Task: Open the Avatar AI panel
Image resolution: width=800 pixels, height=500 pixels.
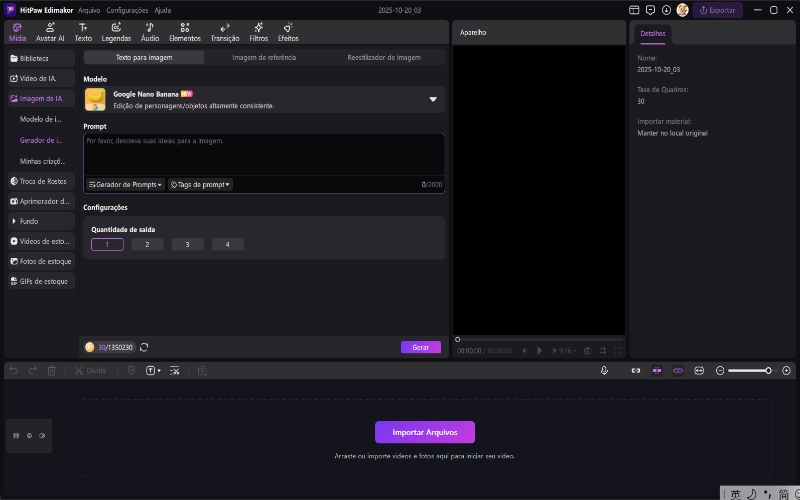Action: point(50,32)
